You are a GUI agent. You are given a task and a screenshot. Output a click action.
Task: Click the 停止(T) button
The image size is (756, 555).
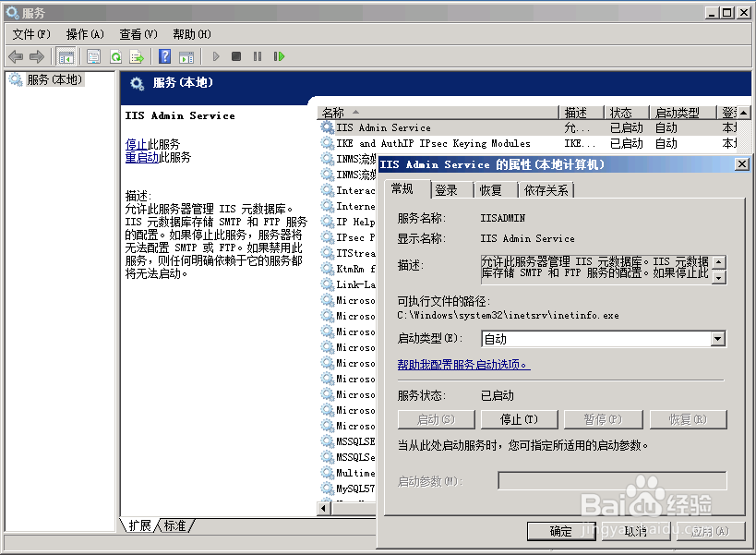pyautogui.click(x=519, y=419)
